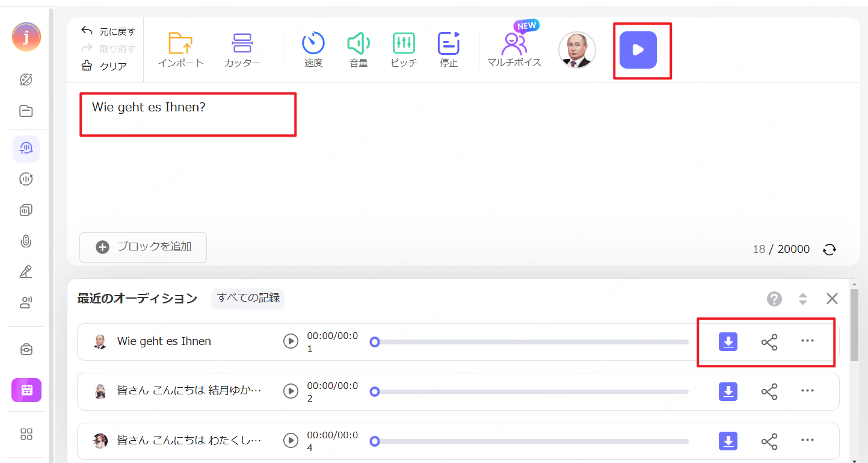
Task: Click the selected voice avatar in toolbar
Action: [x=577, y=50]
